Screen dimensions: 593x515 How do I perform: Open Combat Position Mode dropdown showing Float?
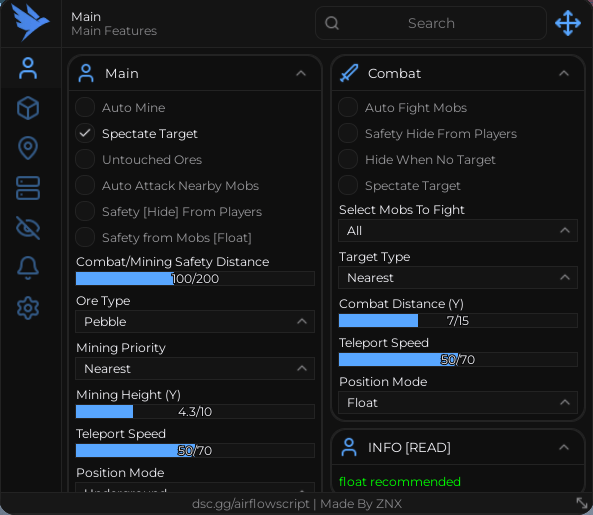458,402
